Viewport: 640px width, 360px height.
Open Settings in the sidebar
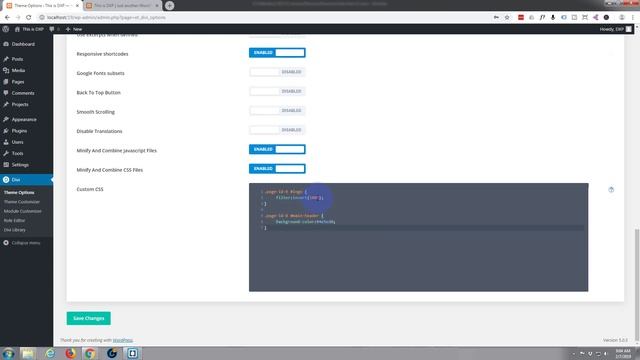click(20, 165)
